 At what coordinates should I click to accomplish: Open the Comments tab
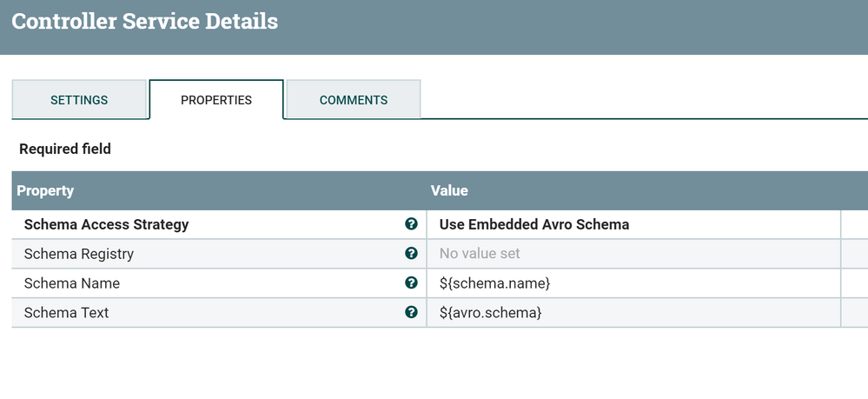pos(354,100)
